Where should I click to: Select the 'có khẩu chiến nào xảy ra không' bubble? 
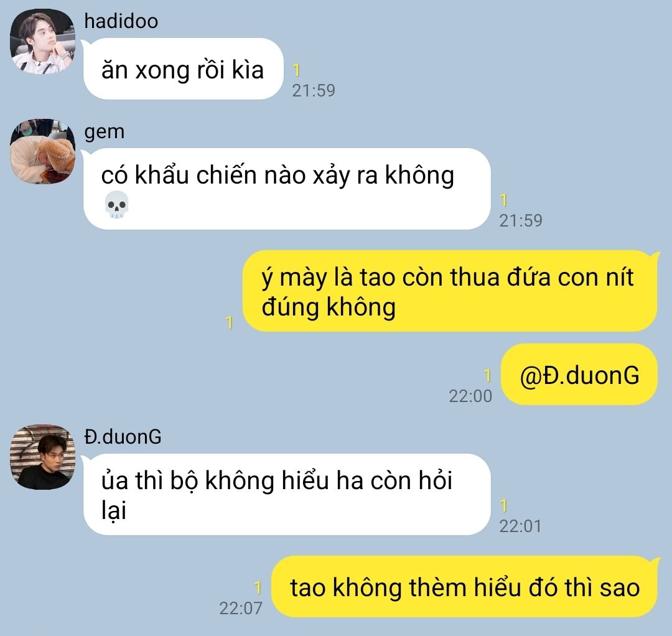tap(287, 189)
